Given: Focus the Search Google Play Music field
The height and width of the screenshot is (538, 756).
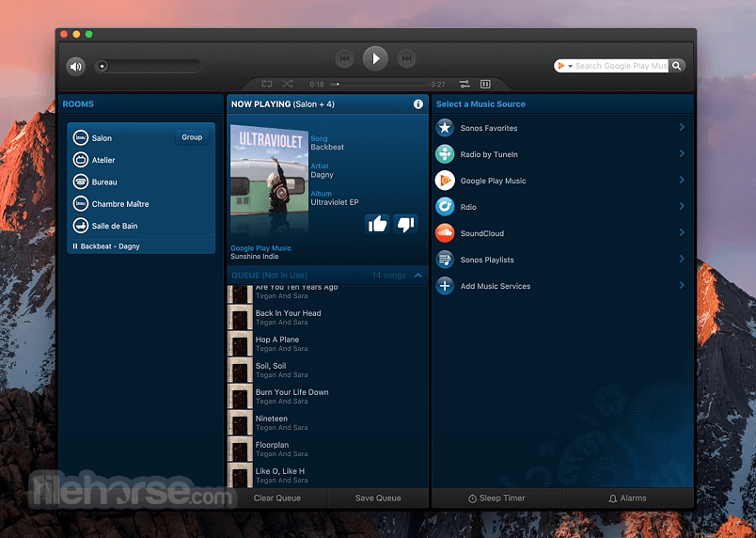Looking at the screenshot, I should click(x=621, y=66).
